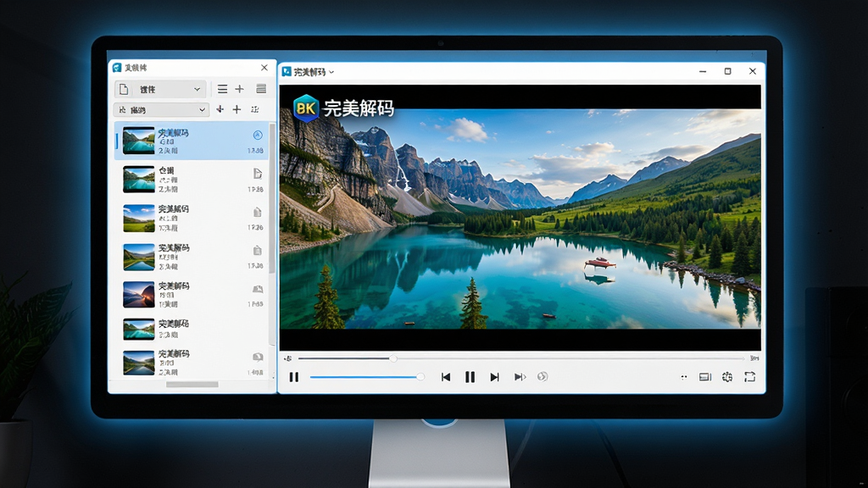Pause playback with the button between previous and next
Image resolution: width=868 pixels, height=488 pixels.
[470, 377]
